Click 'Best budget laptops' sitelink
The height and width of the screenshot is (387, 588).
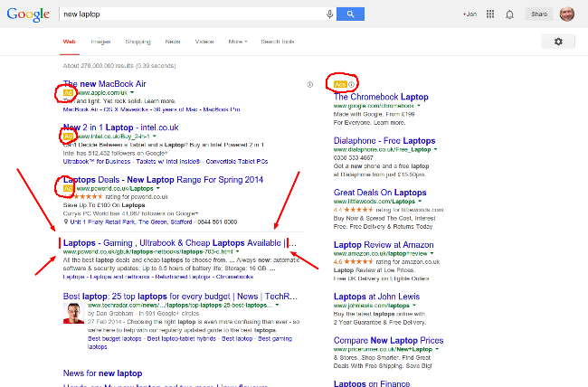point(115,338)
